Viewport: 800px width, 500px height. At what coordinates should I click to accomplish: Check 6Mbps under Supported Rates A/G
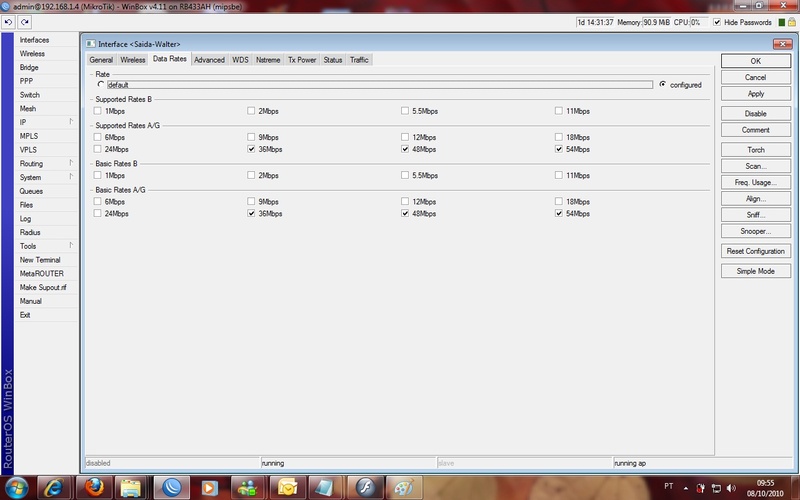point(97,137)
